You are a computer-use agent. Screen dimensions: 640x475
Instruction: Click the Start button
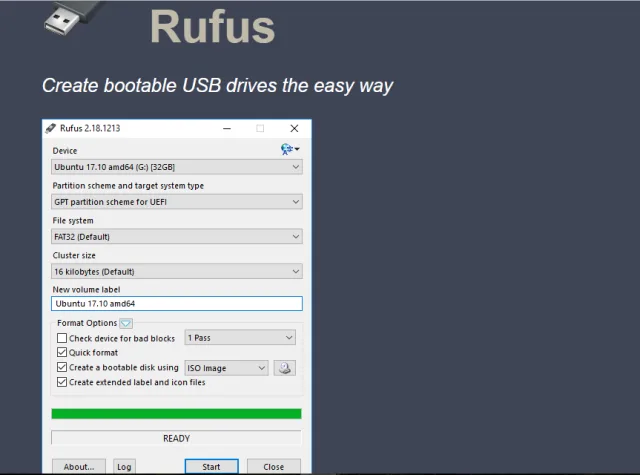click(x=211, y=467)
